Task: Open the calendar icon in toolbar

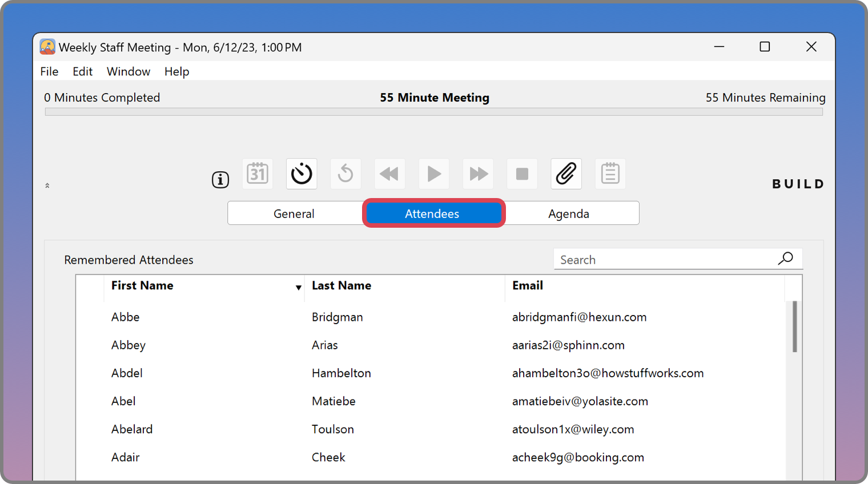Action: pos(258,174)
